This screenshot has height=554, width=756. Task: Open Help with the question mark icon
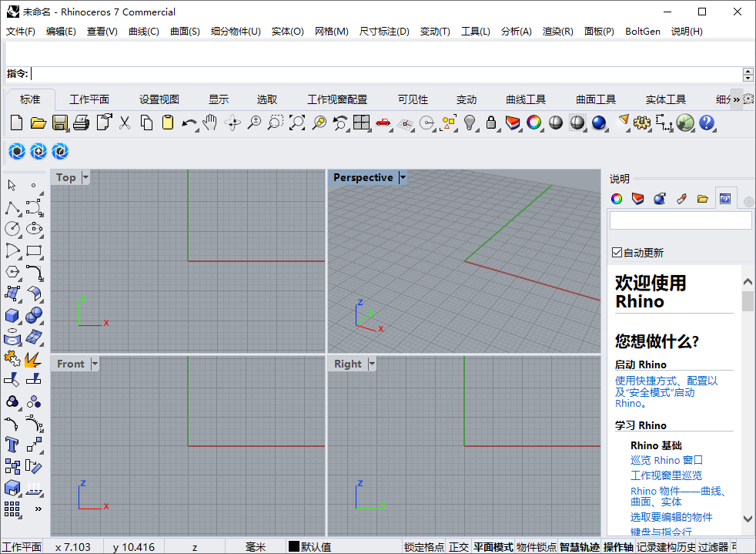click(x=706, y=123)
